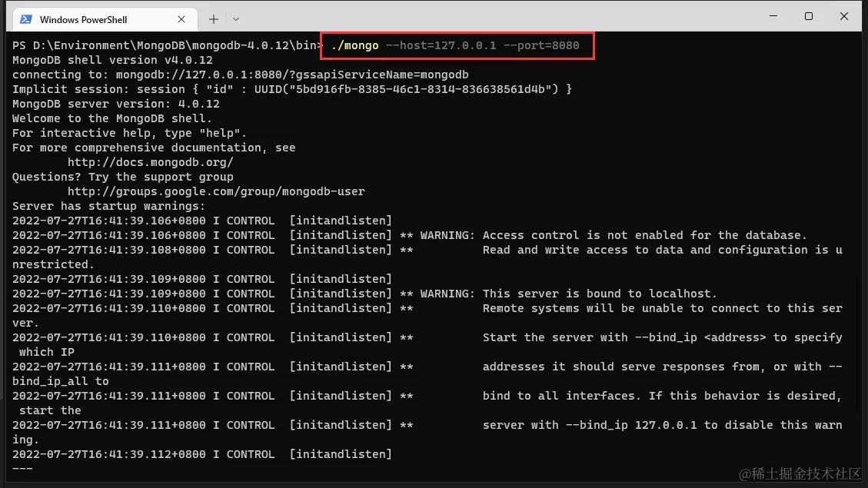The width and height of the screenshot is (868, 488).
Task: Click the PowerShell icon on the tab
Action: click(x=25, y=19)
